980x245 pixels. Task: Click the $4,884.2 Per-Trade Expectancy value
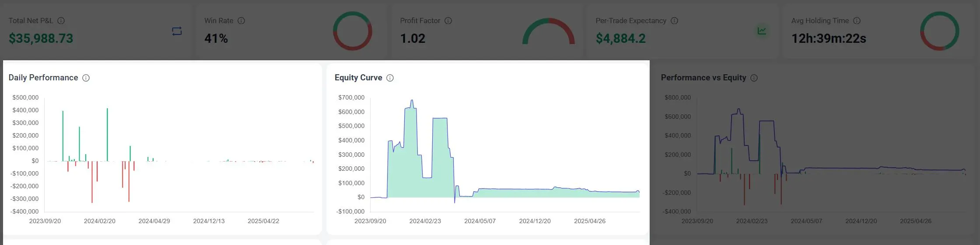point(620,38)
